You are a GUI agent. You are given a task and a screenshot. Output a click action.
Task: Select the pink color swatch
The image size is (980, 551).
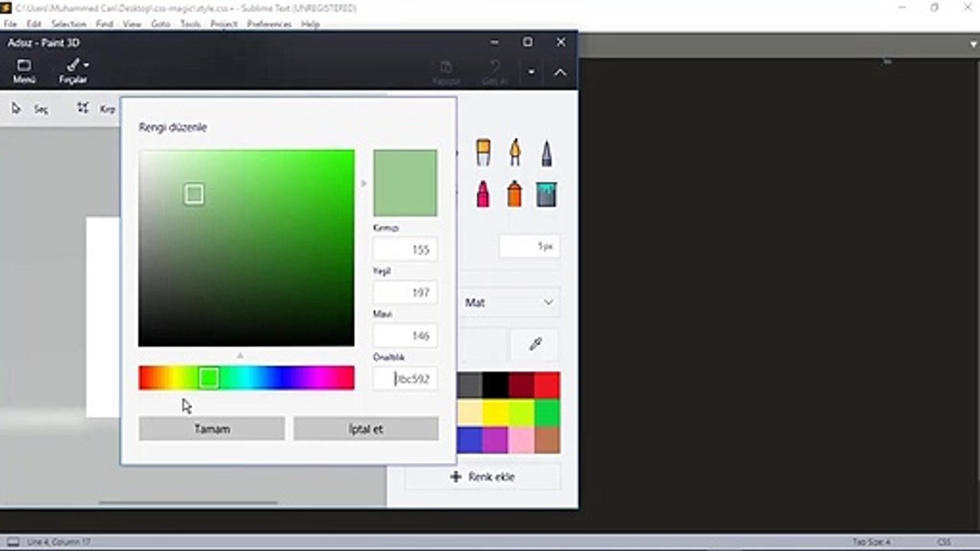521,440
